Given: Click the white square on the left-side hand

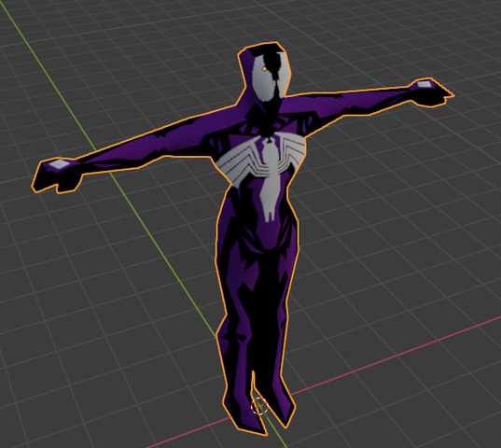Looking at the screenshot, I should point(59,164).
